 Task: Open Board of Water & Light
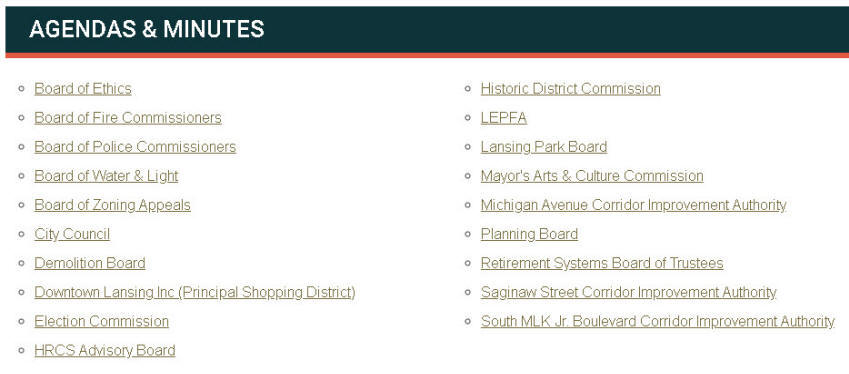106,176
